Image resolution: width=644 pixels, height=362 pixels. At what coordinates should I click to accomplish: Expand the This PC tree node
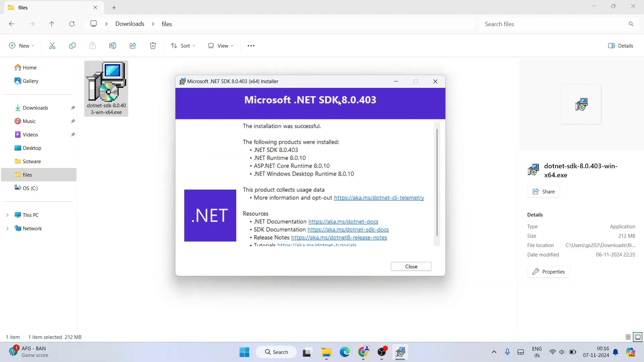7,215
